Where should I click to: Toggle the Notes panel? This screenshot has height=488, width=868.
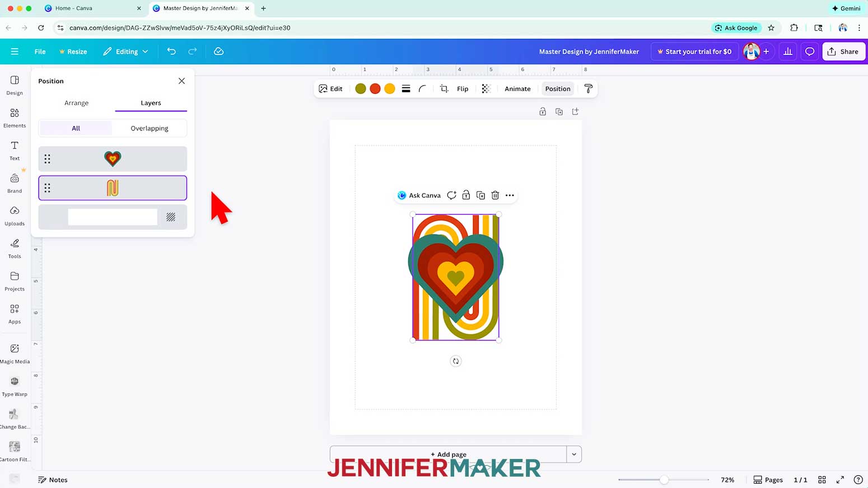(x=53, y=480)
